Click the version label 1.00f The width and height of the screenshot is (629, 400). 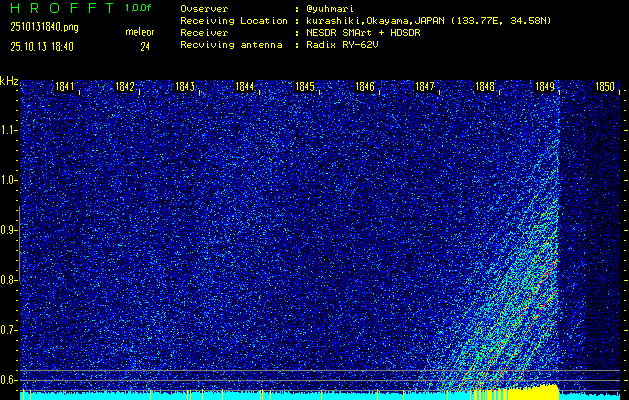138,8
